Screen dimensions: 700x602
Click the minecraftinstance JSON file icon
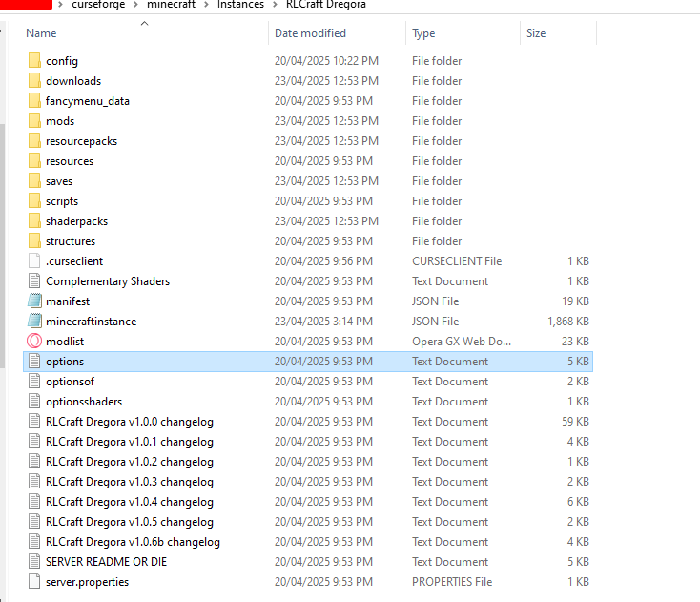point(34,322)
